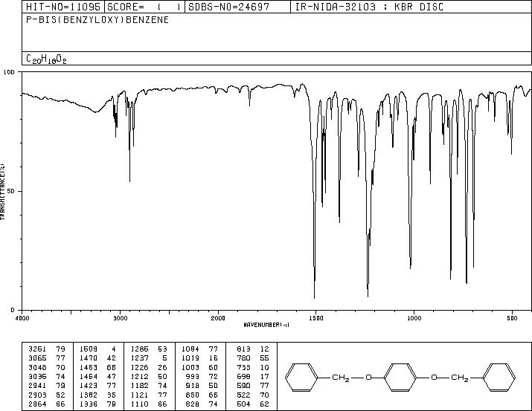Screen dimensions: 532x411
Task: Click the IR-NIDA-32103 KBR DISC label
Action: pyautogui.click(x=369, y=7)
